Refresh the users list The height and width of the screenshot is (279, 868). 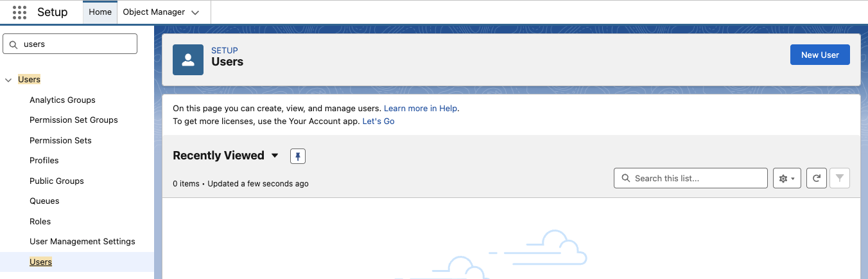(x=816, y=178)
